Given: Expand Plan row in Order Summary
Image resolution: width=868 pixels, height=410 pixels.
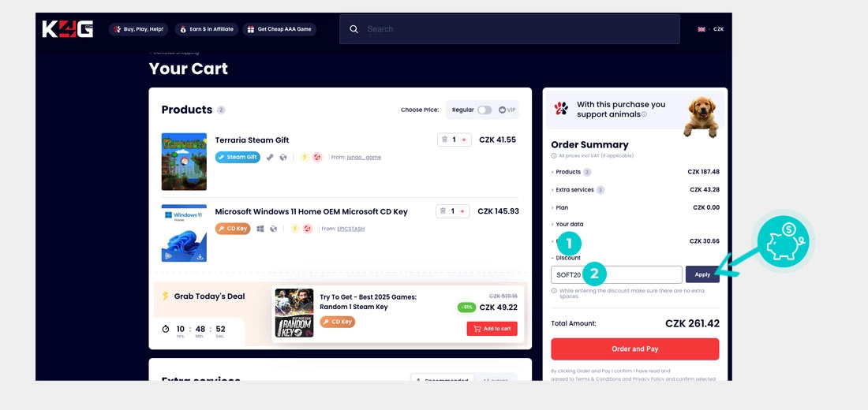Looking at the screenshot, I should 635,207.
